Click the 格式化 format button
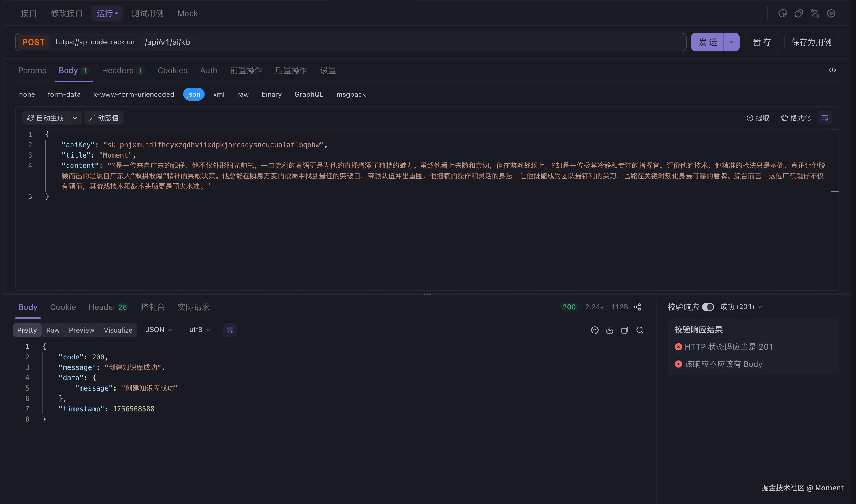This screenshot has width=856, height=504. click(x=795, y=118)
